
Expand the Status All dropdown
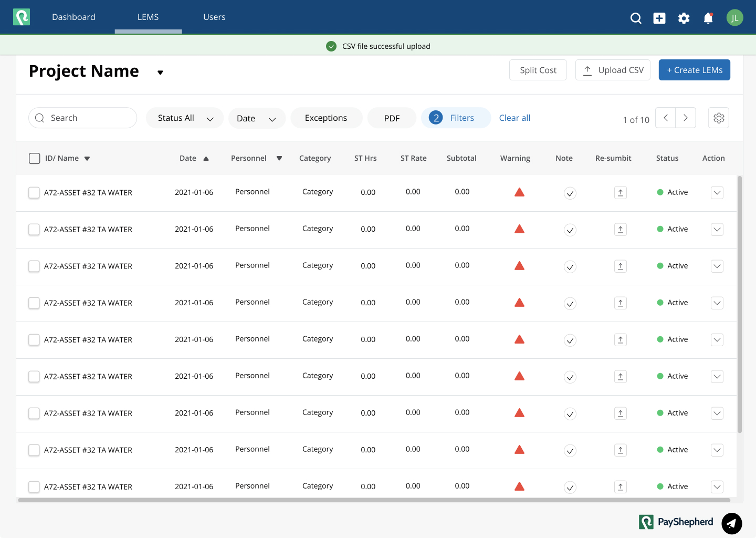pyautogui.click(x=185, y=118)
